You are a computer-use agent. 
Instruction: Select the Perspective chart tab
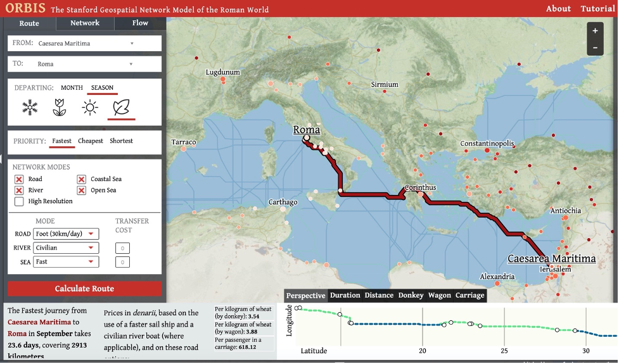coord(305,296)
